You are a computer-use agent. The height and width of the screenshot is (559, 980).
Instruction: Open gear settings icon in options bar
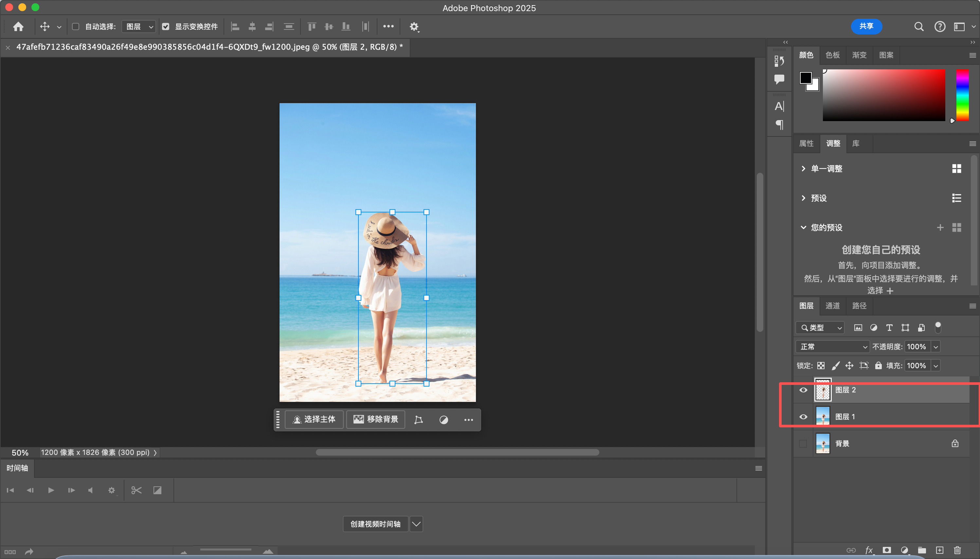[x=413, y=27]
